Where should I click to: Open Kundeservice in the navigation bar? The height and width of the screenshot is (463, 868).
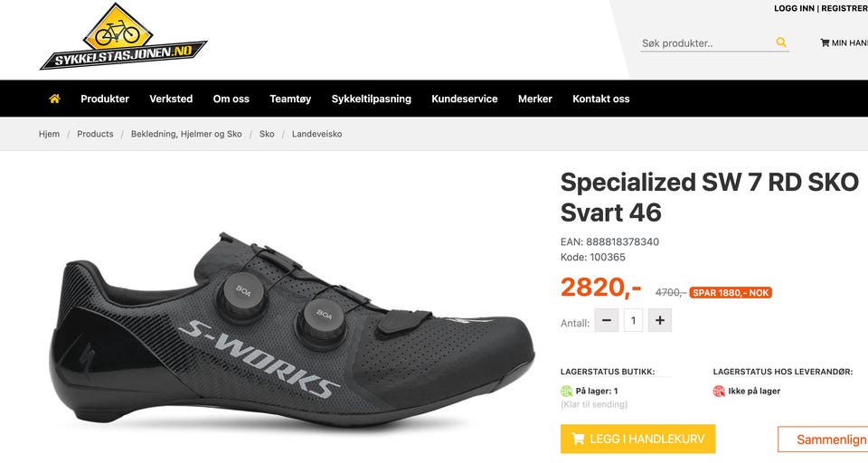point(465,99)
